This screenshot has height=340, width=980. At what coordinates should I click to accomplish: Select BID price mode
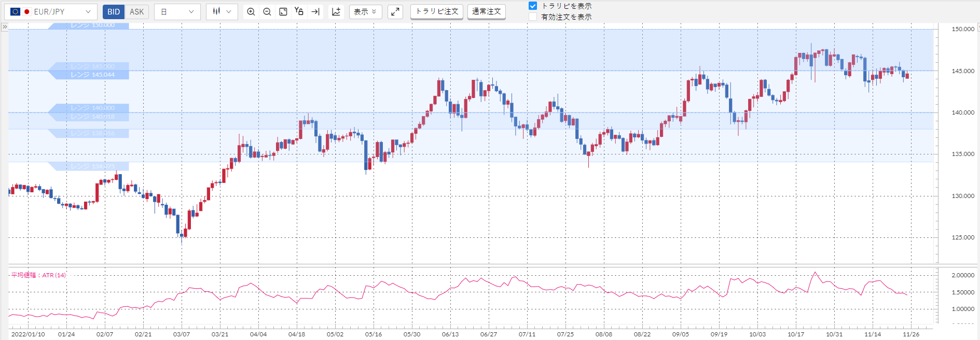[x=114, y=11]
